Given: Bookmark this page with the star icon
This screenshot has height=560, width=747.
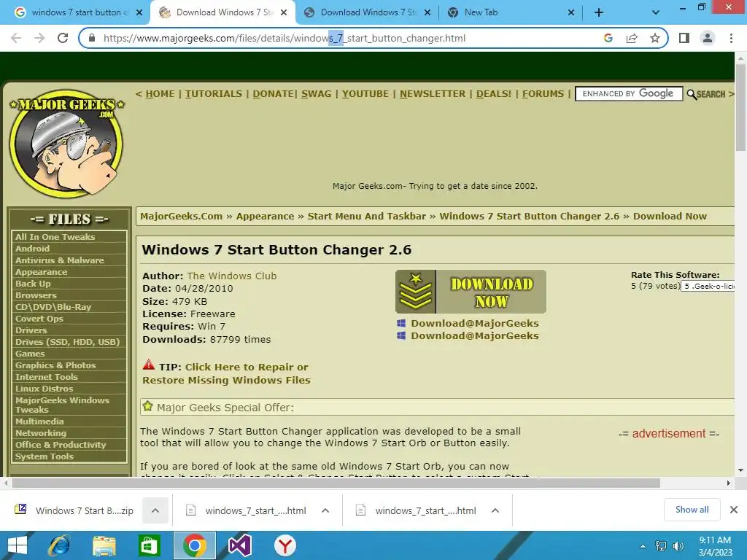Looking at the screenshot, I should [655, 38].
